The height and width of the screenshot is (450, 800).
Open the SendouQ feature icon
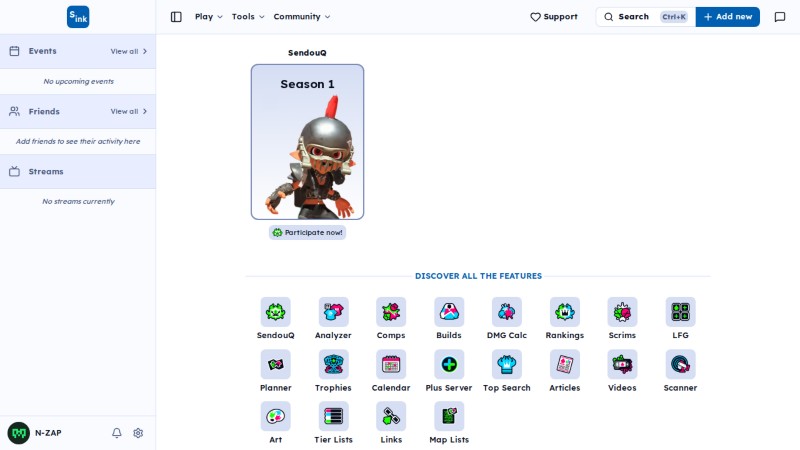point(276,312)
